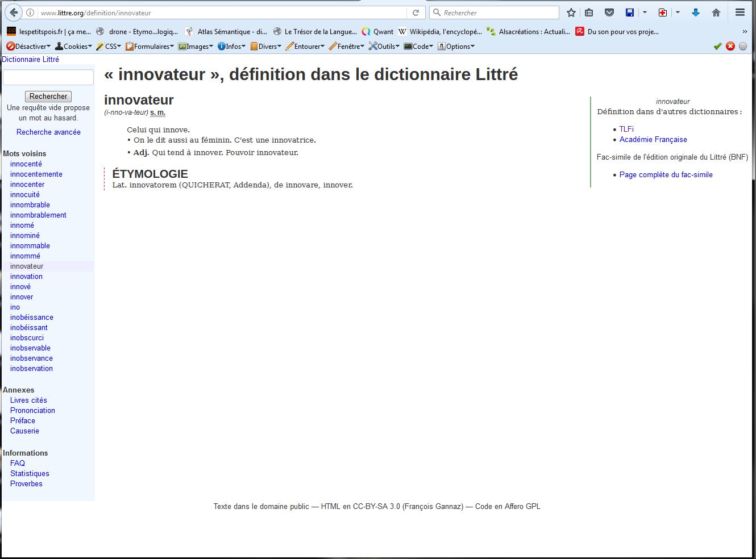The height and width of the screenshot is (559, 756).
Task: Click the dictionary search text field
Action: pyautogui.click(x=48, y=77)
